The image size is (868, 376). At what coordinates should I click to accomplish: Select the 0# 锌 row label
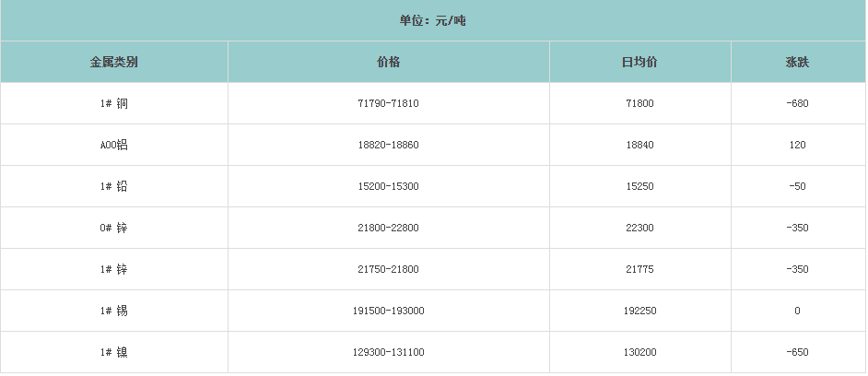[114, 228]
